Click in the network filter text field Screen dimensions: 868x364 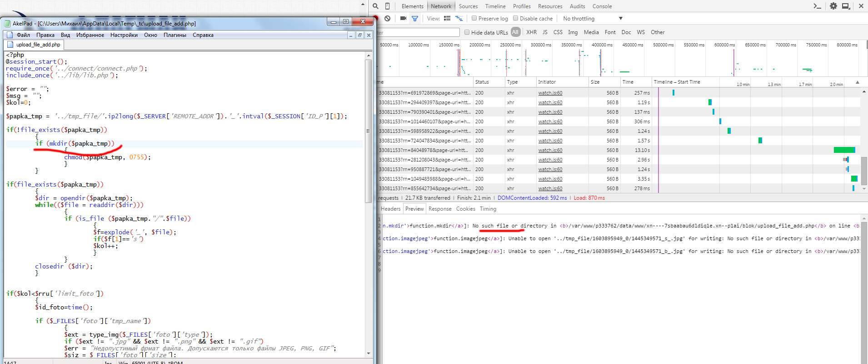coord(418,32)
